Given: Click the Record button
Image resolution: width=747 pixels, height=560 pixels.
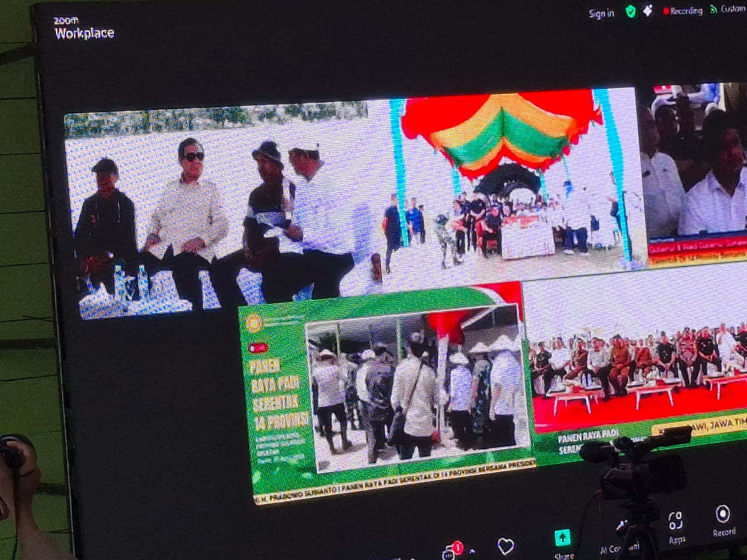Looking at the screenshot, I should pyautogui.click(x=723, y=521).
